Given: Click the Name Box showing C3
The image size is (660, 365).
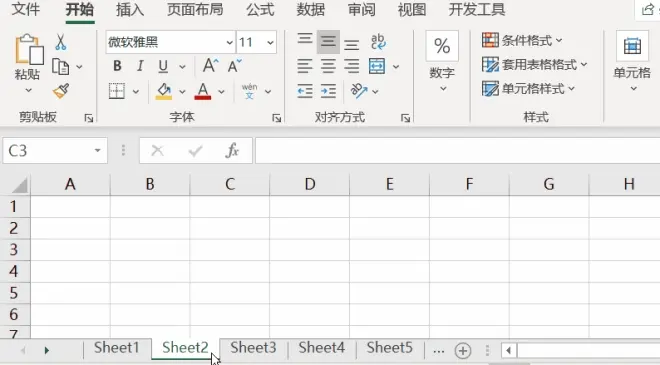Looking at the screenshot, I should point(55,150).
